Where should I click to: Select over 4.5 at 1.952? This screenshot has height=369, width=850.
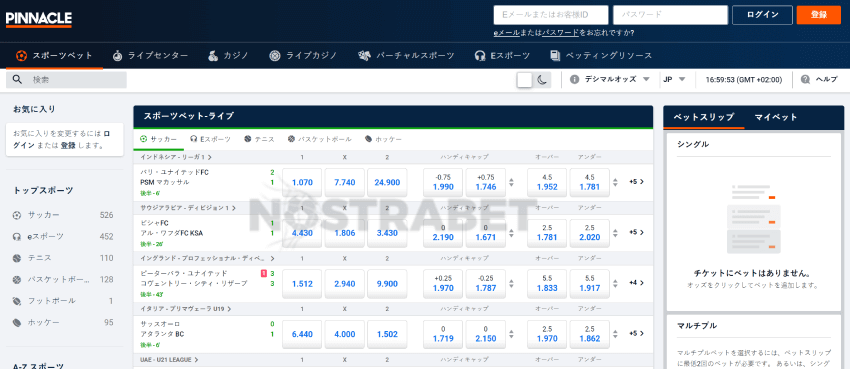click(x=547, y=183)
